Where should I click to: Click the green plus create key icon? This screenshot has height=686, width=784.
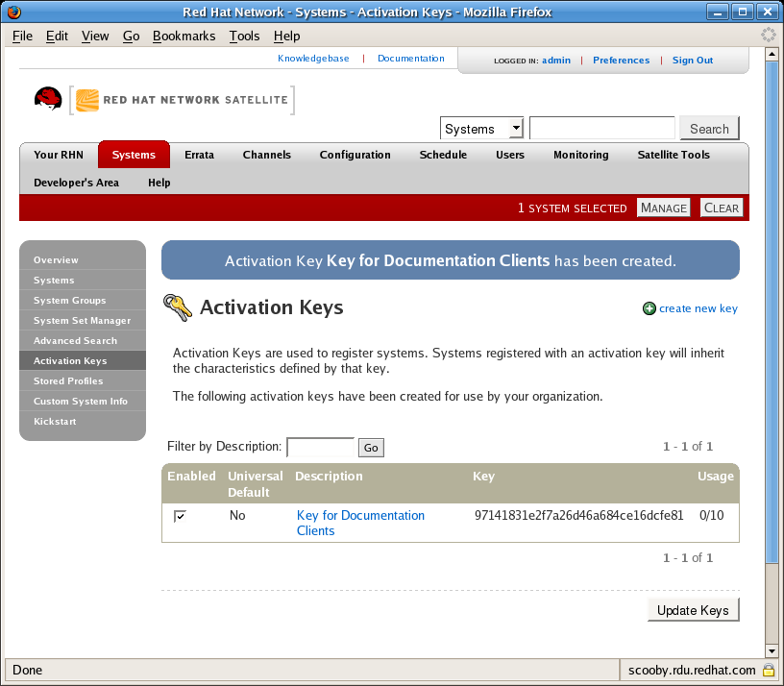(x=649, y=308)
